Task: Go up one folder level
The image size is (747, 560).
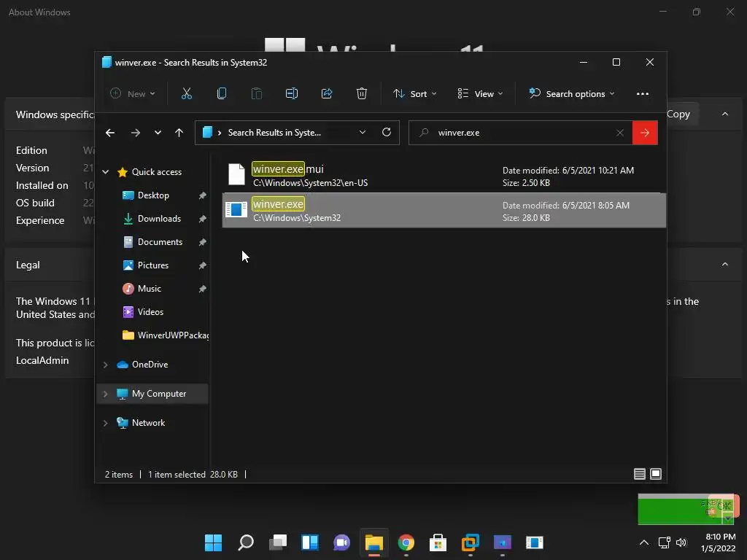Action: click(179, 133)
